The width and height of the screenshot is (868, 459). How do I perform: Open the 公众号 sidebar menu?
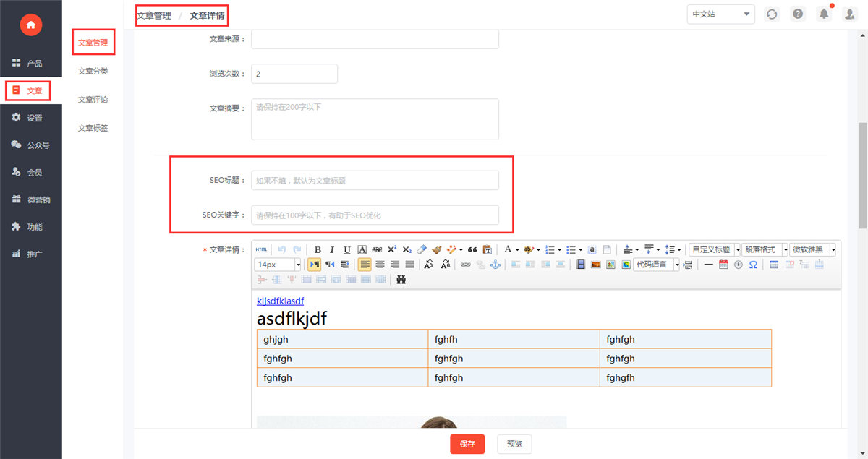click(30, 145)
